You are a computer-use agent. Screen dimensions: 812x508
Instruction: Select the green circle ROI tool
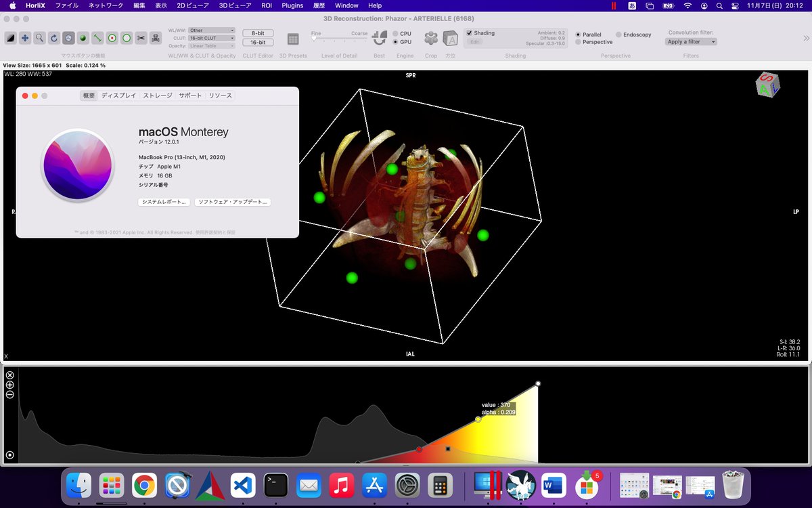pyautogui.click(x=127, y=38)
